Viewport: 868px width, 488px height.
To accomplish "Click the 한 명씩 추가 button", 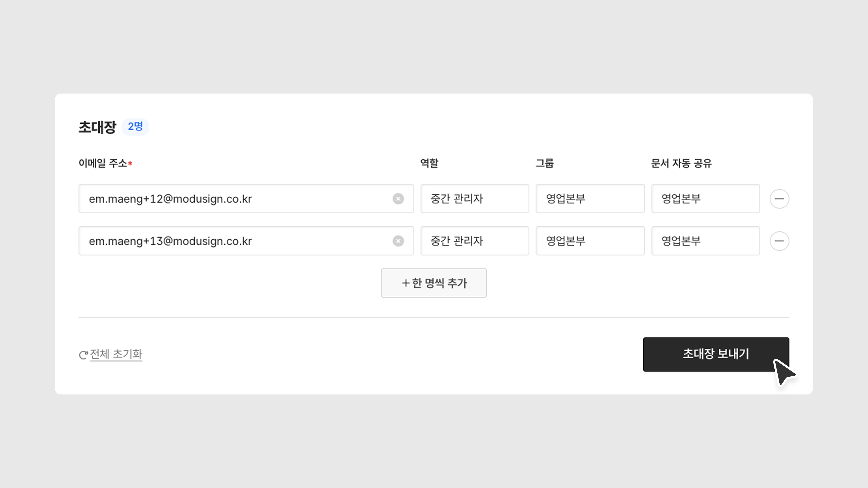I will pyautogui.click(x=434, y=283).
